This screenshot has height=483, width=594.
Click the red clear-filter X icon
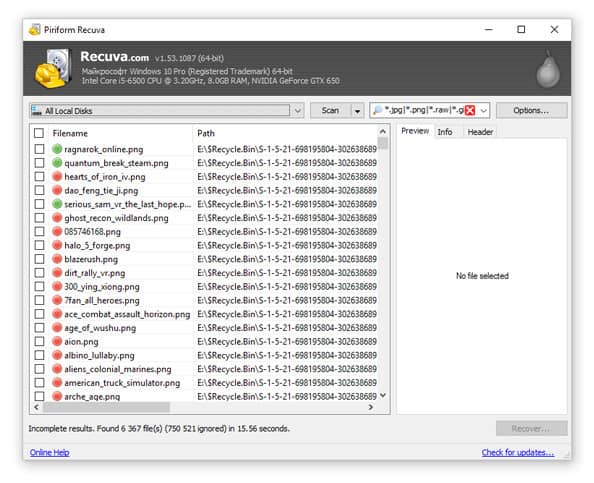point(470,110)
